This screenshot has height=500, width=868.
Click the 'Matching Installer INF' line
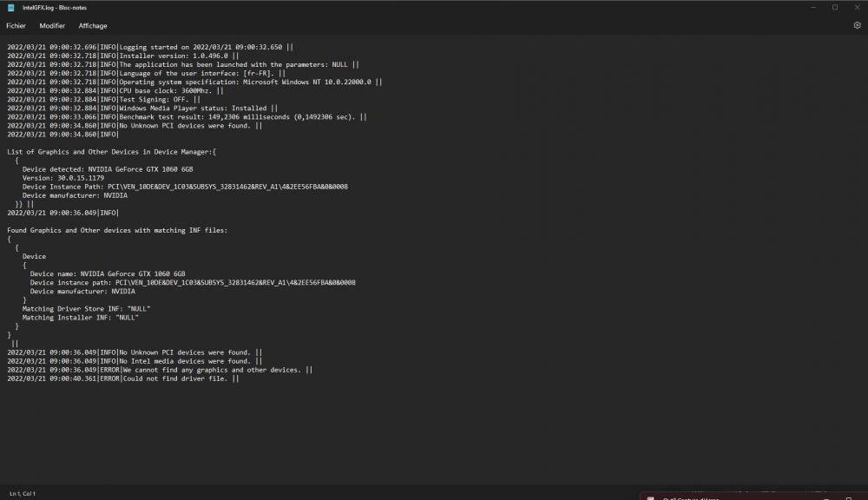click(81, 318)
